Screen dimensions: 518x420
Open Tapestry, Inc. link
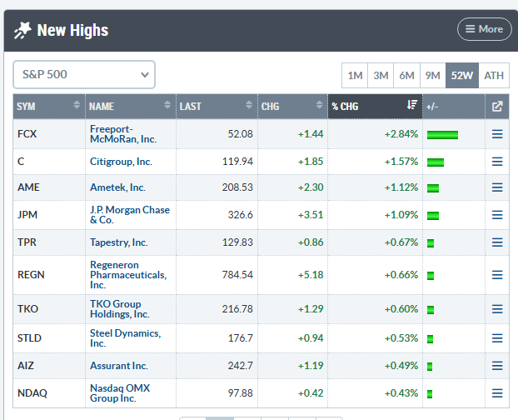pyautogui.click(x=119, y=242)
